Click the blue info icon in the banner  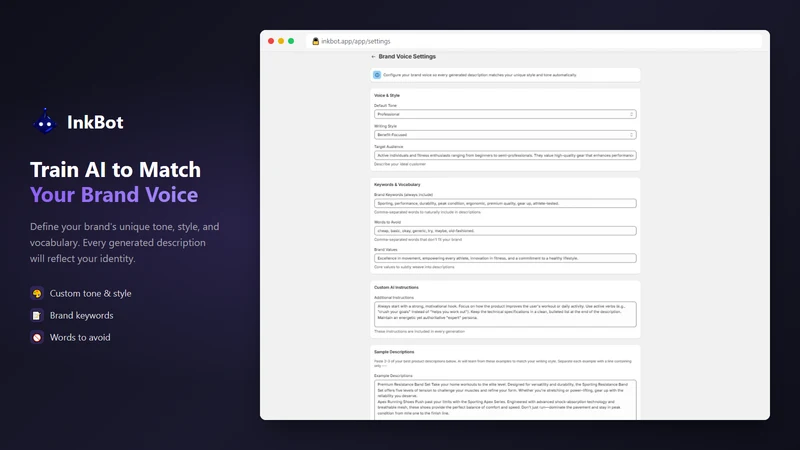tap(377, 75)
